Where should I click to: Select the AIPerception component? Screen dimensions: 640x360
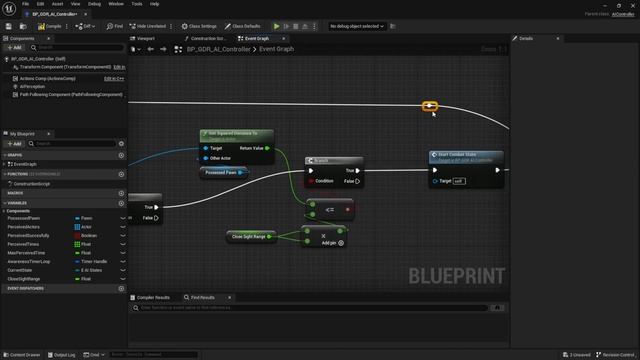tap(32, 87)
